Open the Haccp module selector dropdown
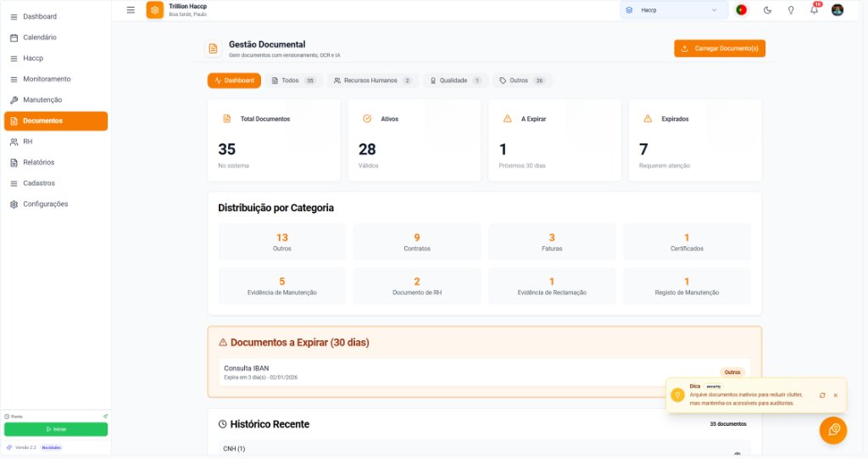 674,10
